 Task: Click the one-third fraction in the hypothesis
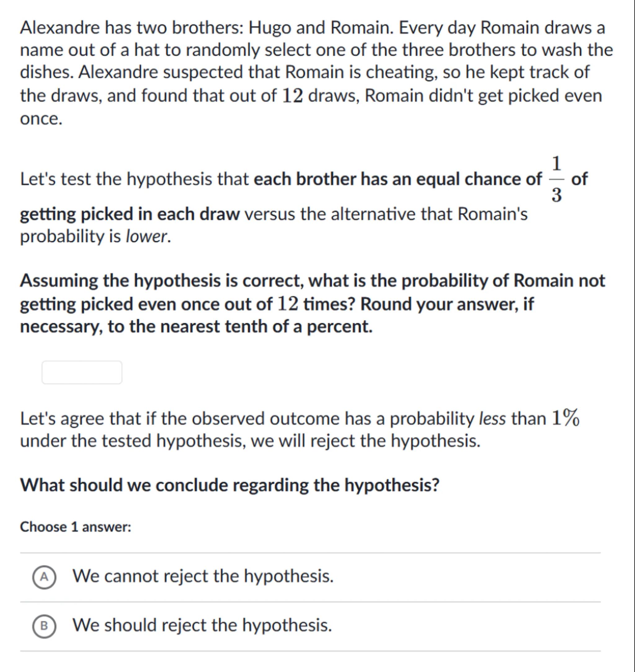[556, 180]
